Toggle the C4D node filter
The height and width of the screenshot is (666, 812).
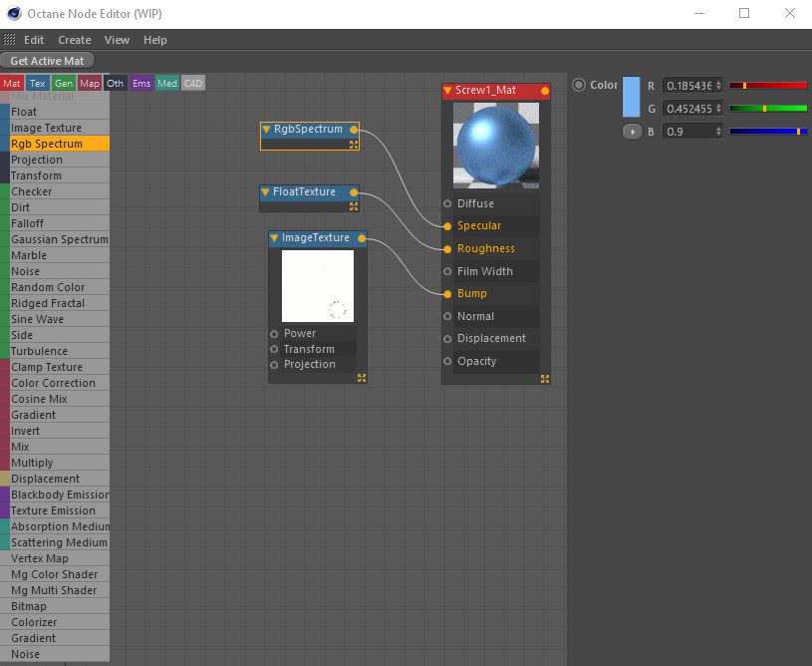coord(193,84)
